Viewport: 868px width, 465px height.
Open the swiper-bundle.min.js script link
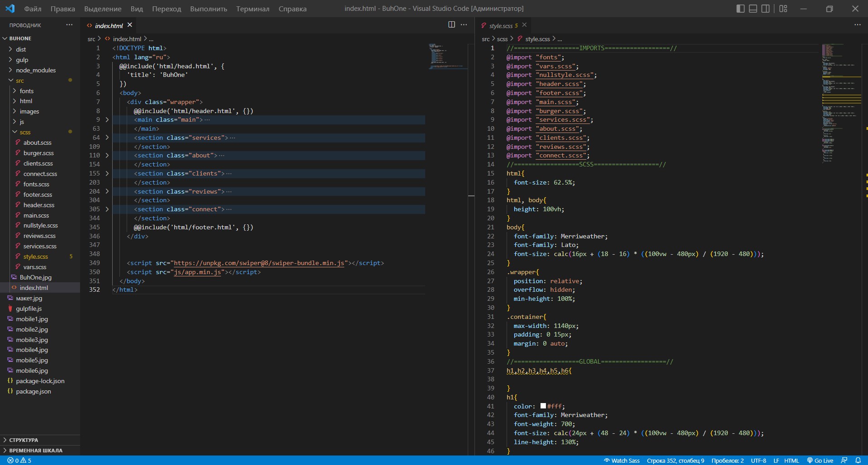(259, 263)
